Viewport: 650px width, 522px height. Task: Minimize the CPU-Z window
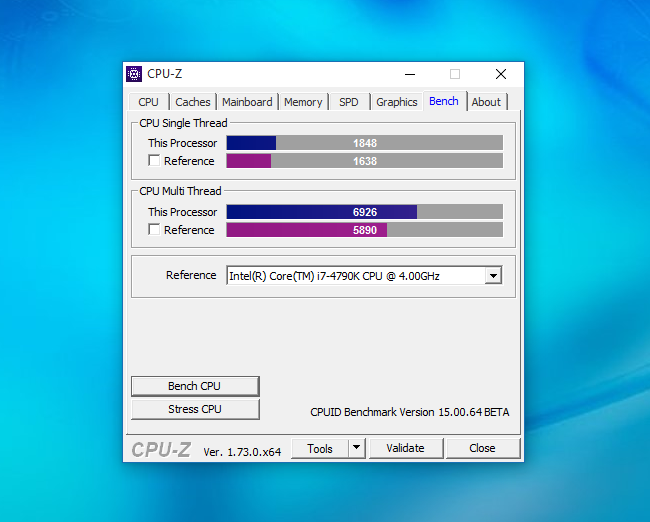tap(410, 74)
